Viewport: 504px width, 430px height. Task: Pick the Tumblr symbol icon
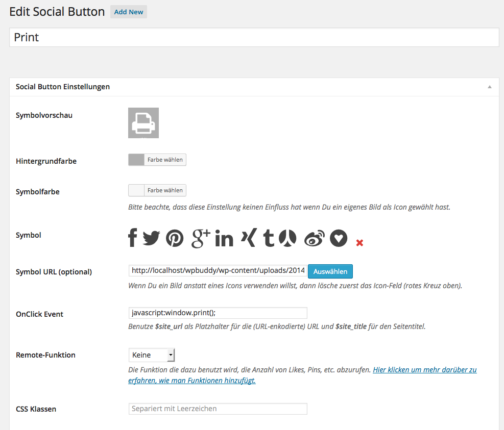(x=269, y=238)
